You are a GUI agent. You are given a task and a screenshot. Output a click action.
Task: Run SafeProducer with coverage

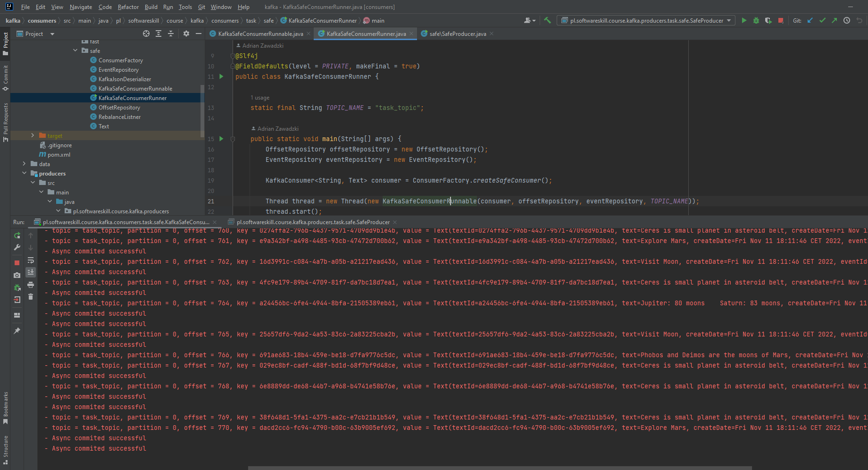tap(768, 20)
